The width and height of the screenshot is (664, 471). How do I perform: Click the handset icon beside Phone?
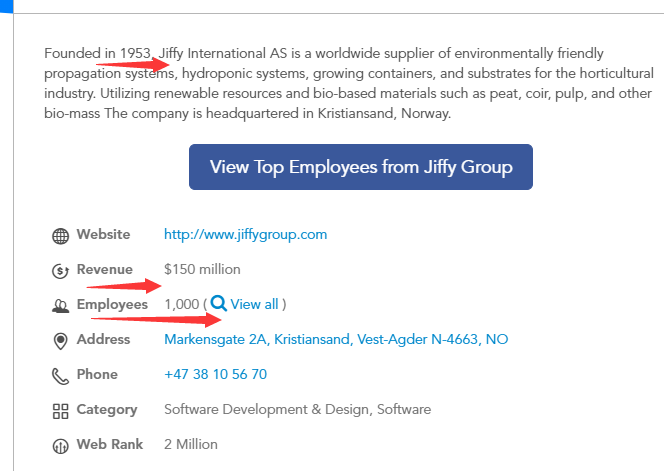(x=61, y=376)
